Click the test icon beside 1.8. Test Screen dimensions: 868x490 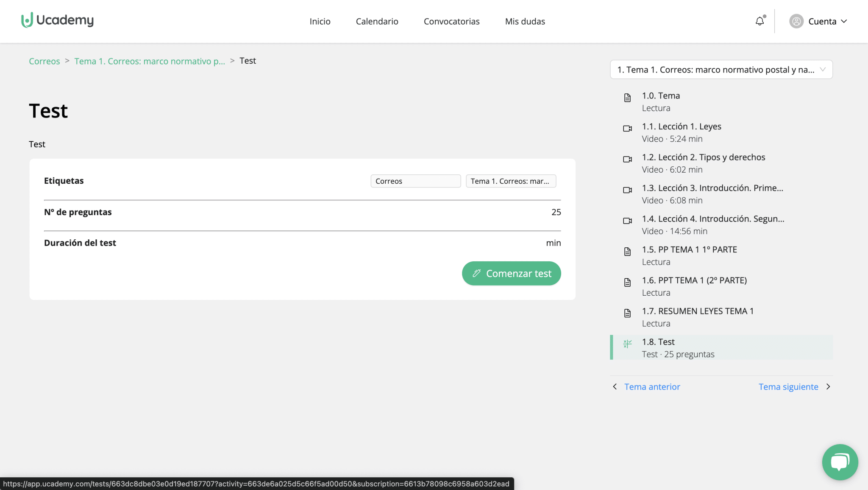(x=627, y=344)
